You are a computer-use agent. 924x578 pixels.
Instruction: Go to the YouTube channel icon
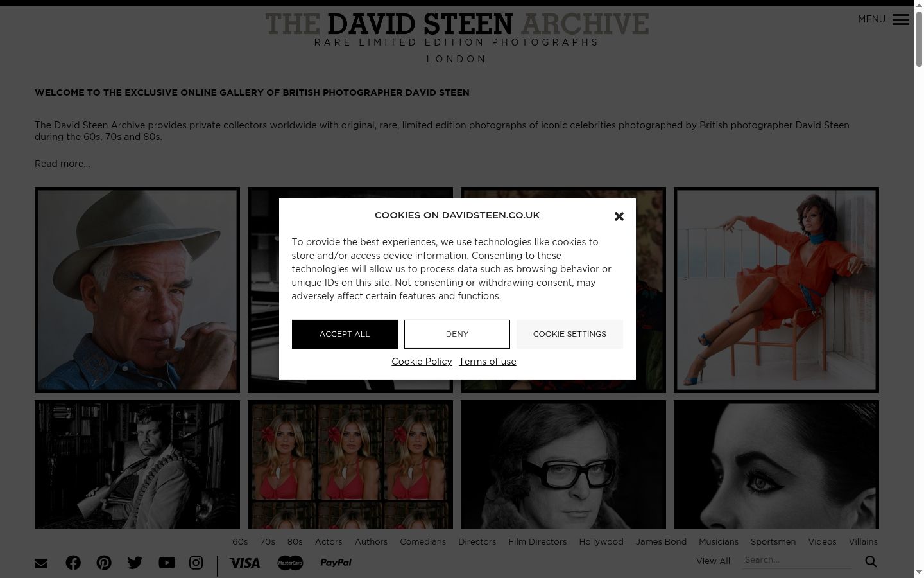click(167, 563)
